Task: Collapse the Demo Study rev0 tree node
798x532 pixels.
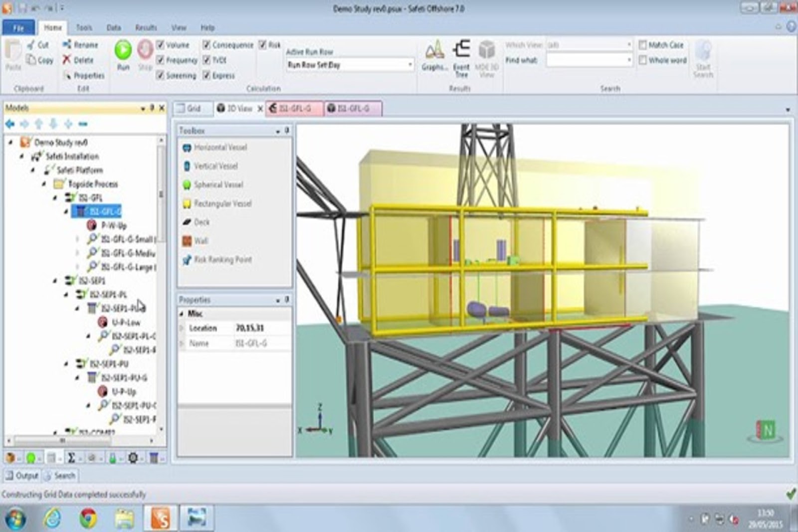Action: tap(10, 142)
